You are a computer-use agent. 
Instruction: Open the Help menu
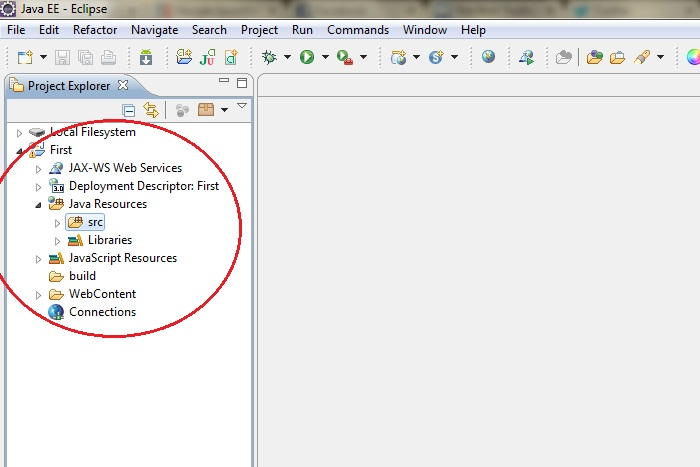[x=473, y=30]
